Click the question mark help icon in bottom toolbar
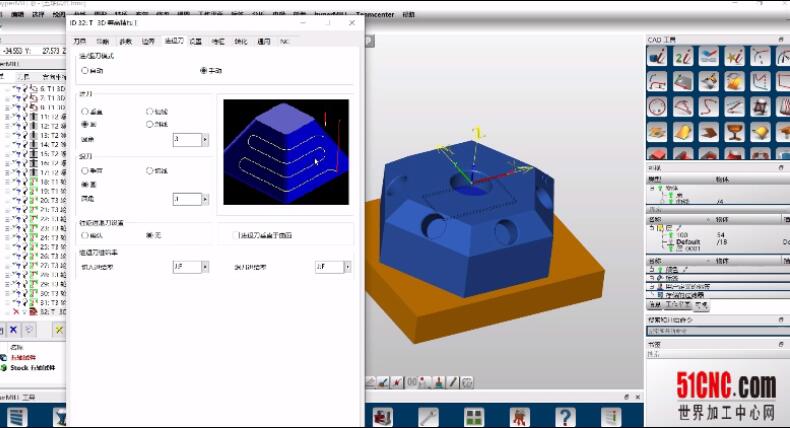 pyautogui.click(x=565, y=416)
